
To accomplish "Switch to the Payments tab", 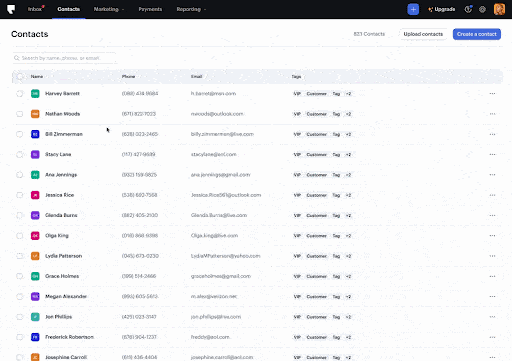I will point(150,9).
